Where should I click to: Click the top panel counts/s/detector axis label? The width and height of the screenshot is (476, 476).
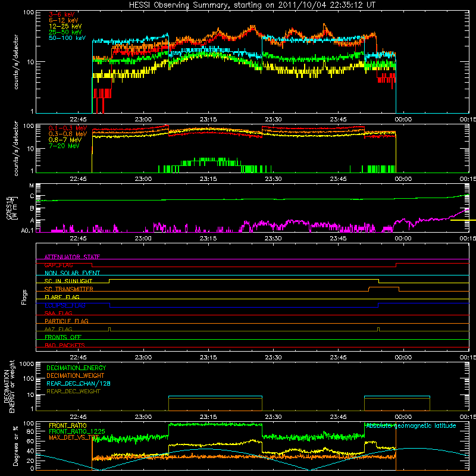point(16,62)
